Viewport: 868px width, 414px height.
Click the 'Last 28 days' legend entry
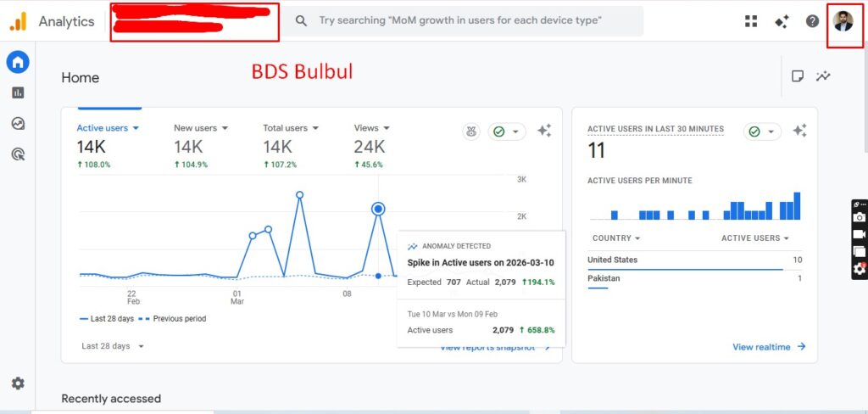[107, 319]
